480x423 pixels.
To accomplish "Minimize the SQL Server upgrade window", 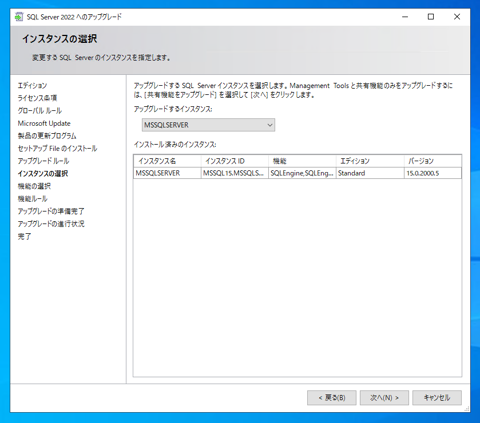I will pos(405,17).
